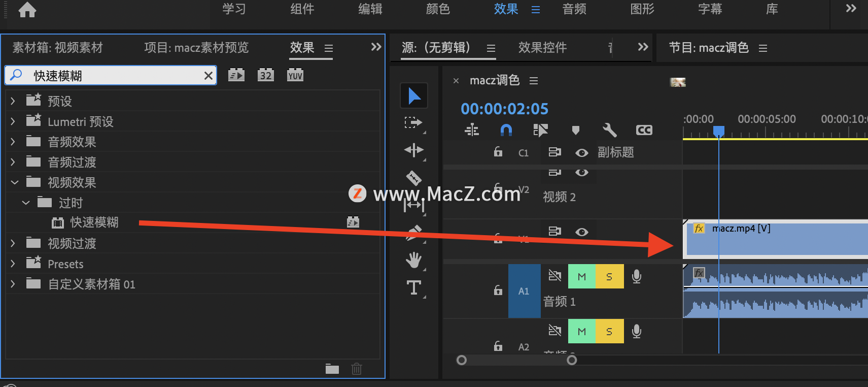Enable voice-over record on A2

637,331
